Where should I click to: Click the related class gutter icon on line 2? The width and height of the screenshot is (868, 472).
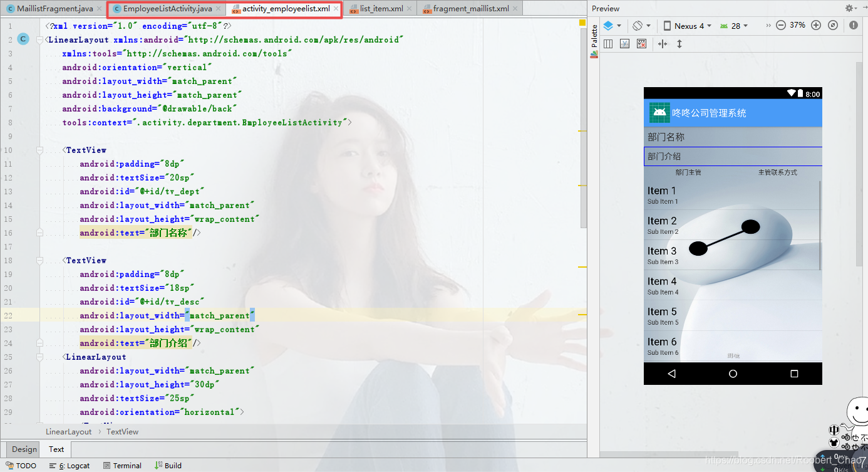23,39
